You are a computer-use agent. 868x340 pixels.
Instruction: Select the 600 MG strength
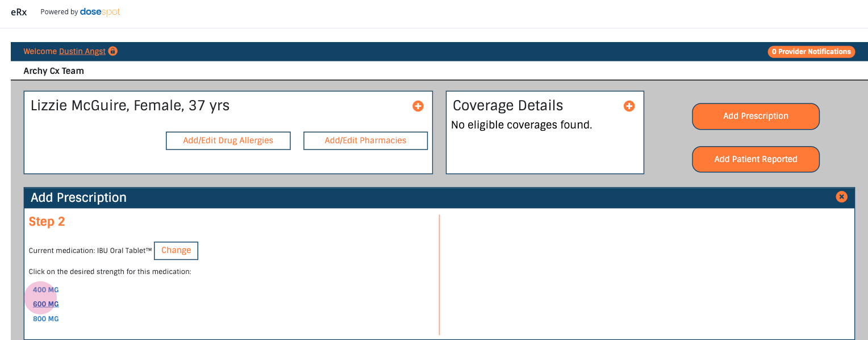[45, 304]
